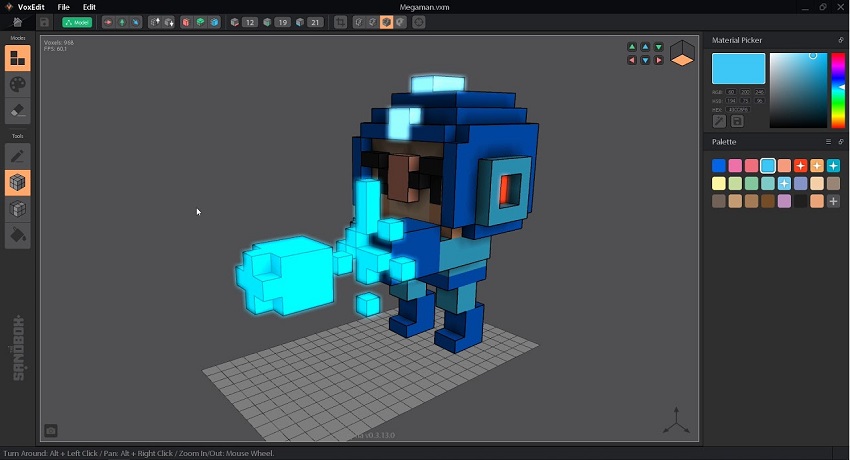Image resolution: width=850 pixels, height=460 pixels.
Task: Toggle green Y-axis mirror icon
Action: coord(122,22)
